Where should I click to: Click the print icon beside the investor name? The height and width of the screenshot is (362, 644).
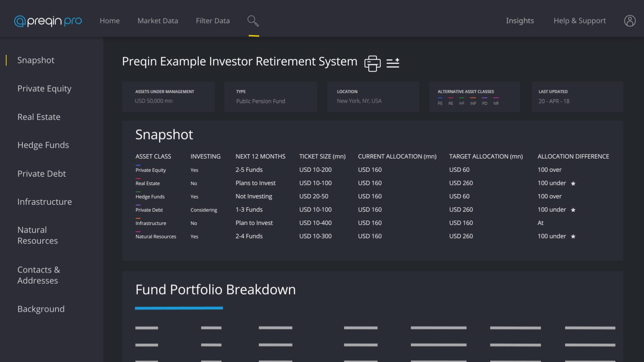click(x=372, y=63)
